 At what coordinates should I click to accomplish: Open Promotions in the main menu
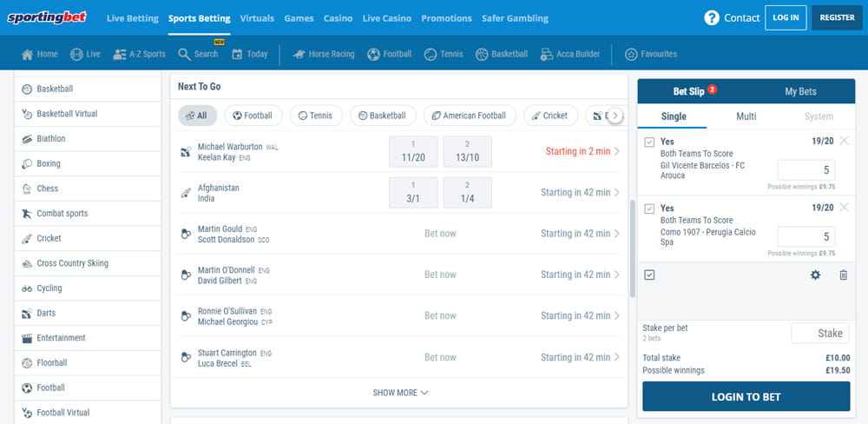coord(446,18)
